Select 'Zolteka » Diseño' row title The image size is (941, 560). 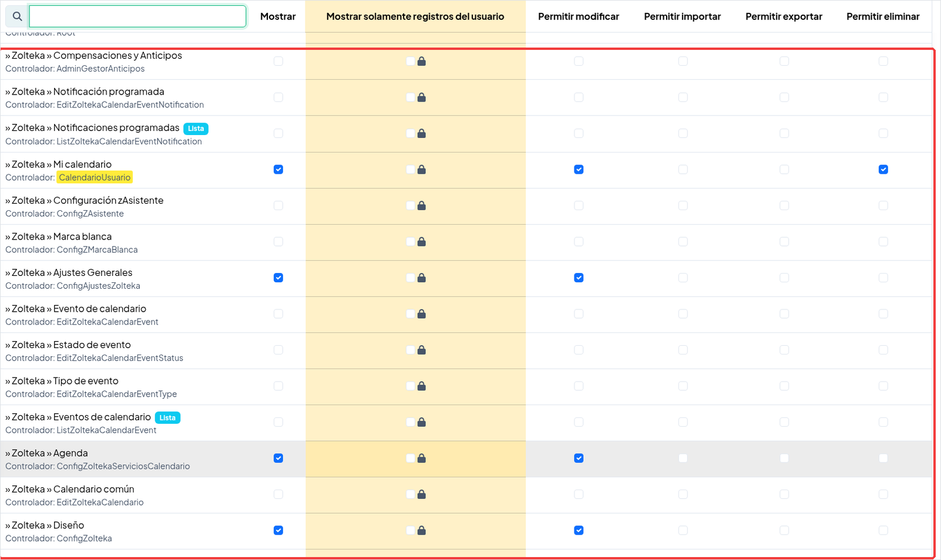click(x=45, y=525)
